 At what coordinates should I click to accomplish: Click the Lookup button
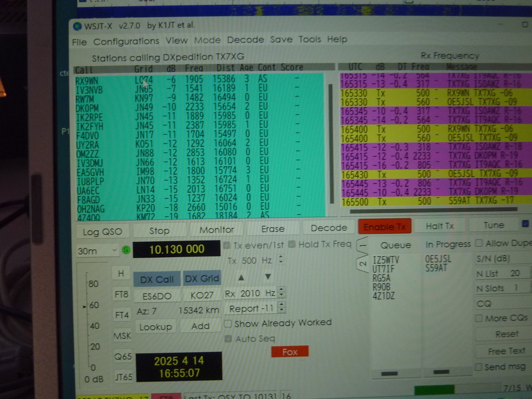[x=155, y=327]
